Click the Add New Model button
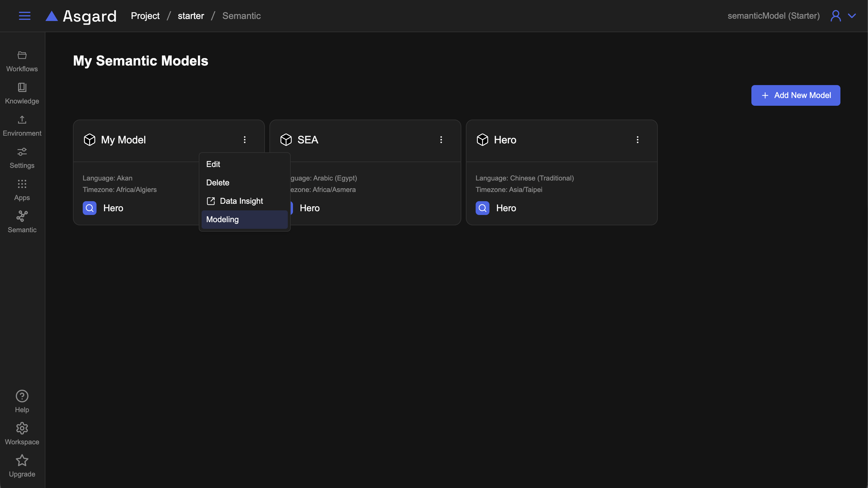Screen dimensions: 868x488 pyautogui.click(x=796, y=95)
